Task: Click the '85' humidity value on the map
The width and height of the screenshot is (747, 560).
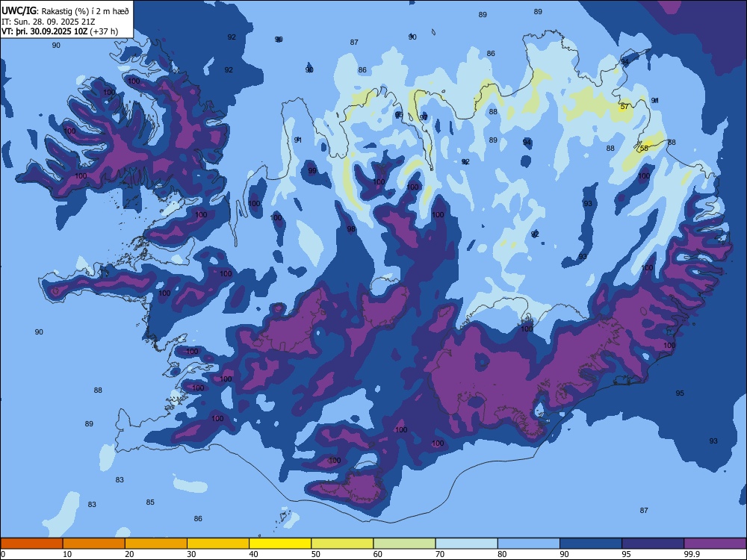Action: (x=150, y=502)
